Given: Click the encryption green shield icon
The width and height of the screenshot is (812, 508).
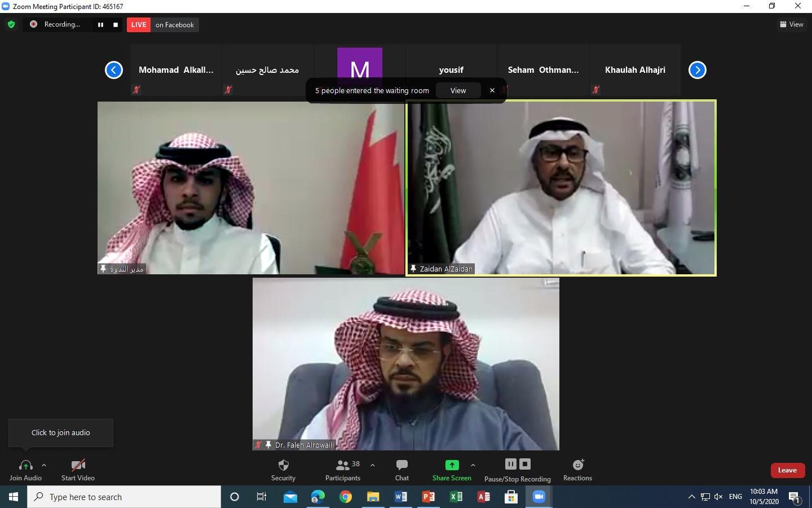Looking at the screenshot, I should tap(11, 24).
